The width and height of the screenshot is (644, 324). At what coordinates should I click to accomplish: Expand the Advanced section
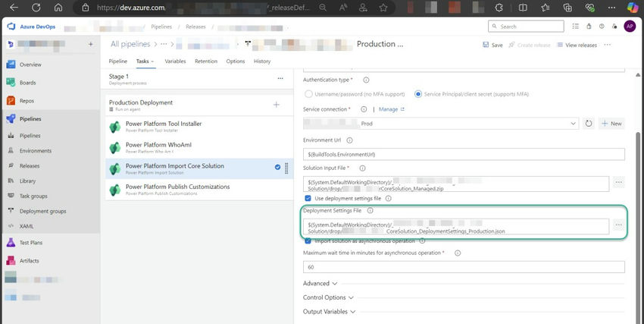320,283
